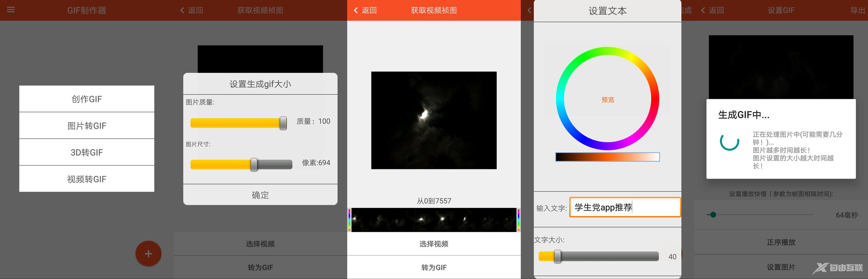Select 3D转GIF option
Image resolution: width=868 pixels, height=279 pixels.
tap(86, 152)
